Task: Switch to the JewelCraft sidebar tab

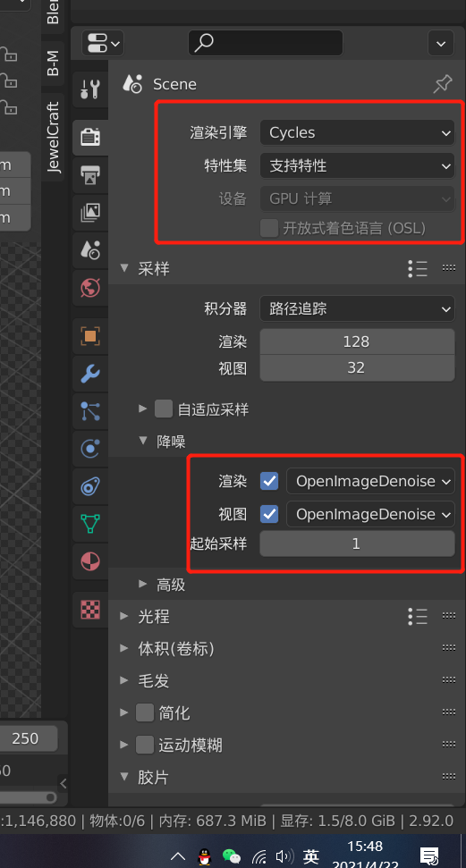Action: [53, 138]
